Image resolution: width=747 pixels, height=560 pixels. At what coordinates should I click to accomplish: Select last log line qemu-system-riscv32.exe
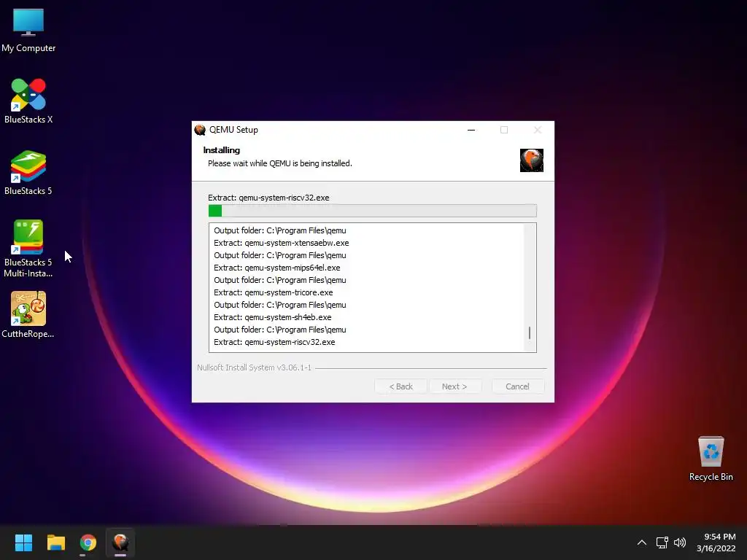(x=274, y=342)
